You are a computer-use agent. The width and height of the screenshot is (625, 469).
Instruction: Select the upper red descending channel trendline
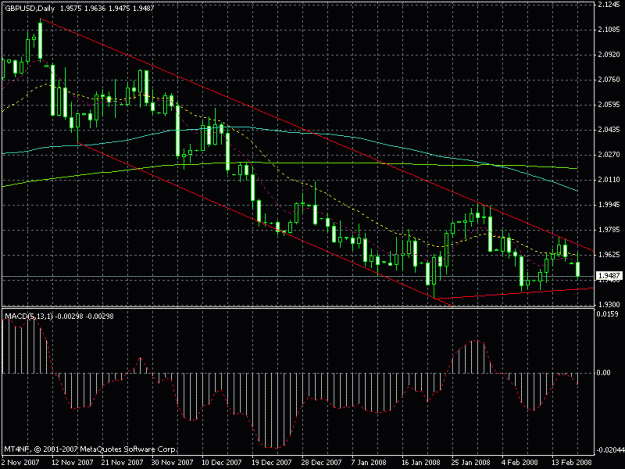(317, 135)
